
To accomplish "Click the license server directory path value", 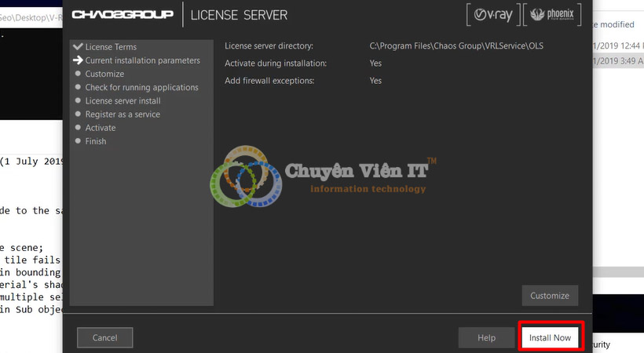I will [x=456, y=45].
